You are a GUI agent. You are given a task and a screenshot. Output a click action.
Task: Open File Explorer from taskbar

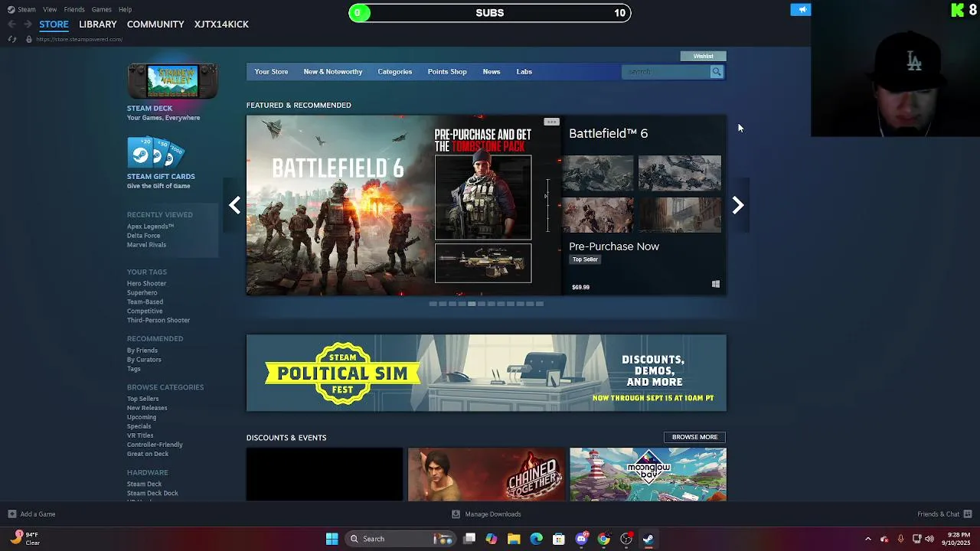pyautogui.click(x=514, y=539)
